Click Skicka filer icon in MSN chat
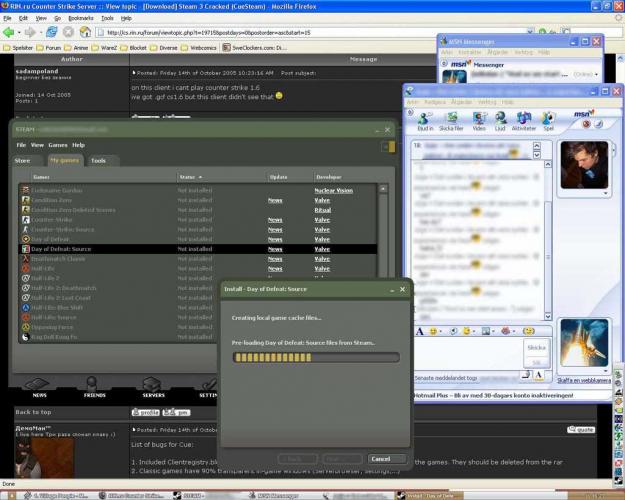The image size is (625, 500). coord(451,121)
